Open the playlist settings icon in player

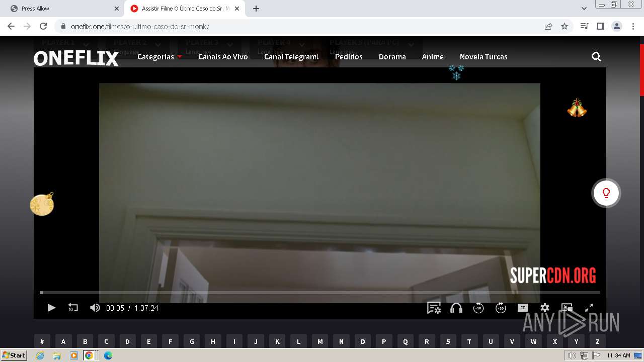434,308
